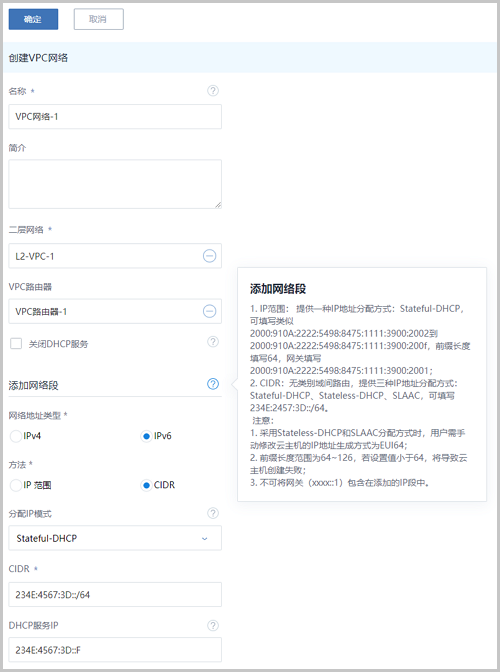Image resolution: width=500 pixels, height=672 pixels.
Task: Open the 二层网络 L2-VPC-1 selector field
Action: click(x=115, y=256)
